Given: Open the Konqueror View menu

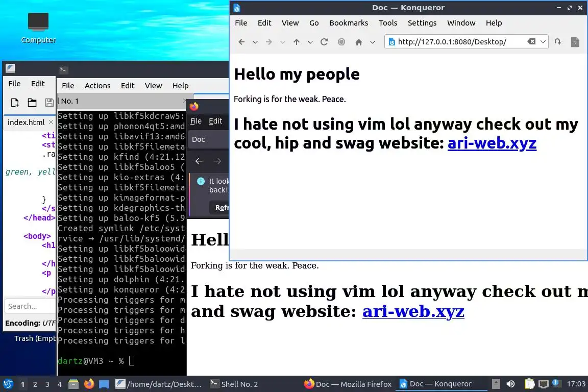Looking at the screenshot, I should pyautogui.click(x=290, y=23).
